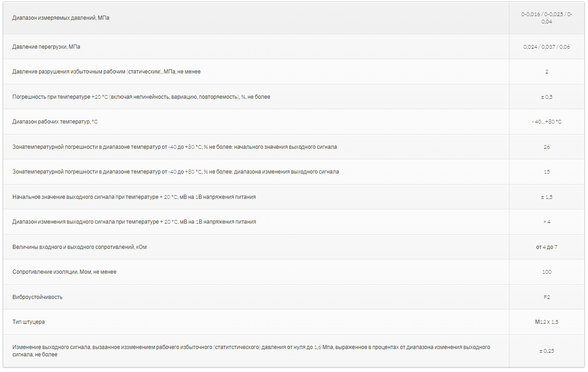Click the ± 0,25 value in the last row
The image size is (588, 372).
546,351
